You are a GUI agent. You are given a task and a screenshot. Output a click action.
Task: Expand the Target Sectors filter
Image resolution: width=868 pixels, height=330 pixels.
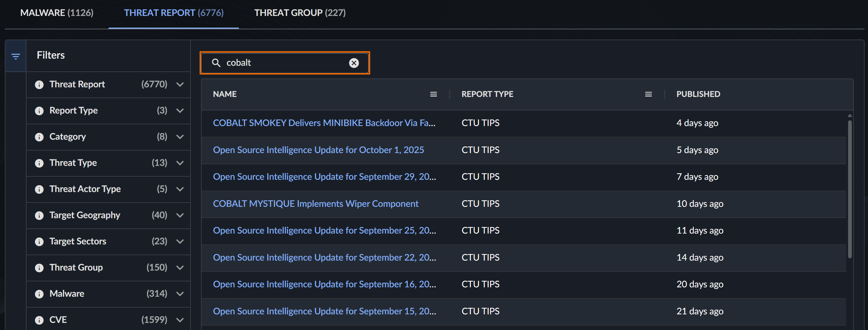(x=180, y=241)
